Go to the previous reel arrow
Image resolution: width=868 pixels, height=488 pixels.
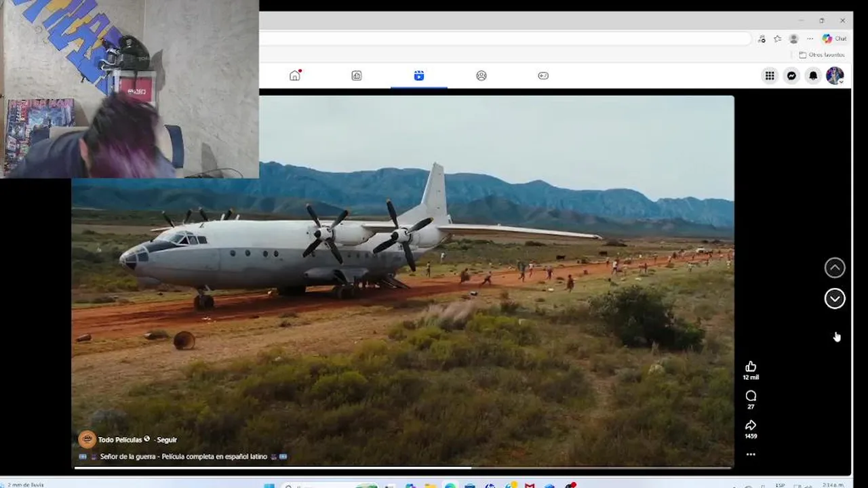[835, 268]
